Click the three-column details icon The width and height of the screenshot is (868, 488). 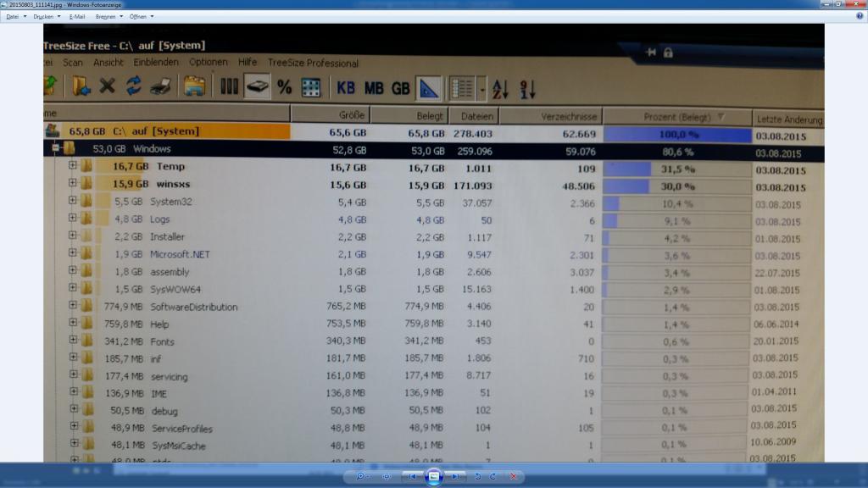click(x=229, y=86)
